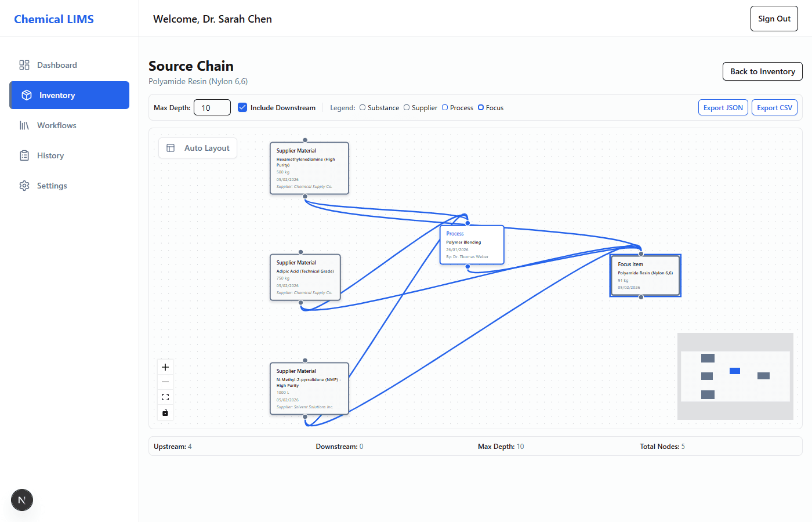Click the Export JSON button
This screenshot has width=812, height=522.
click(723, 107)
